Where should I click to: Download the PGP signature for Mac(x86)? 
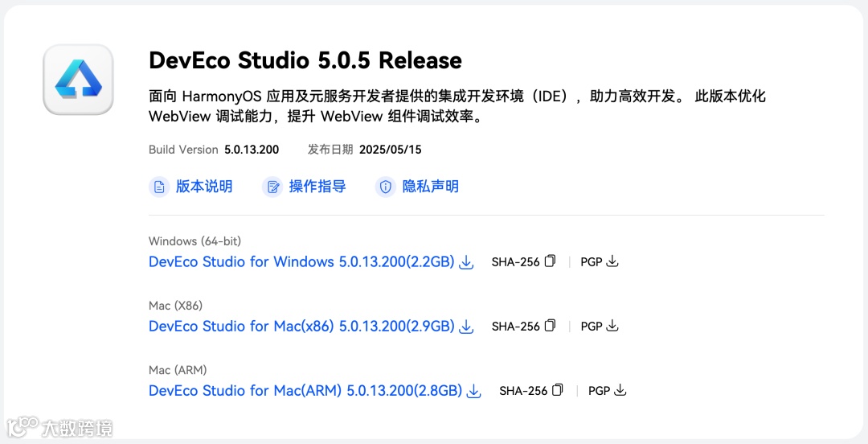612,326
